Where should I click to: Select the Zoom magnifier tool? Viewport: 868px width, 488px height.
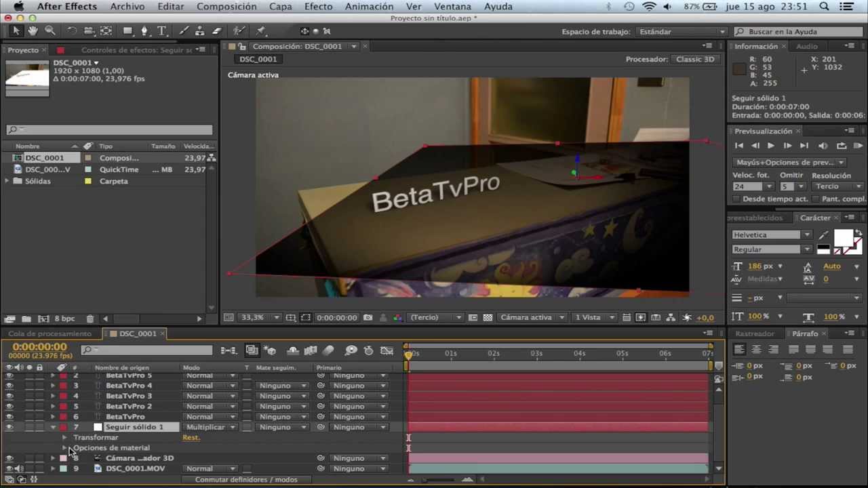coord(50,31)
